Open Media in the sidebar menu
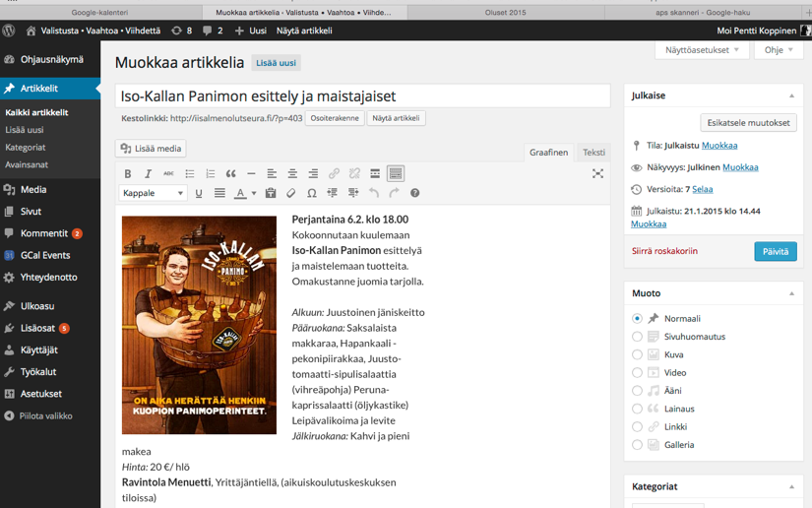This screenshot has width=812, height=508. [33, 190]
